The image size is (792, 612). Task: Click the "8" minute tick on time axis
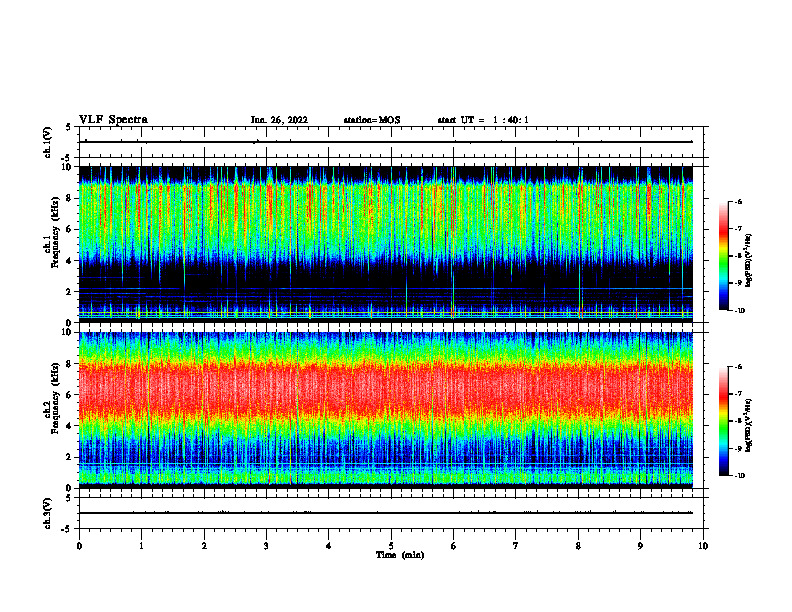(578, 546)
